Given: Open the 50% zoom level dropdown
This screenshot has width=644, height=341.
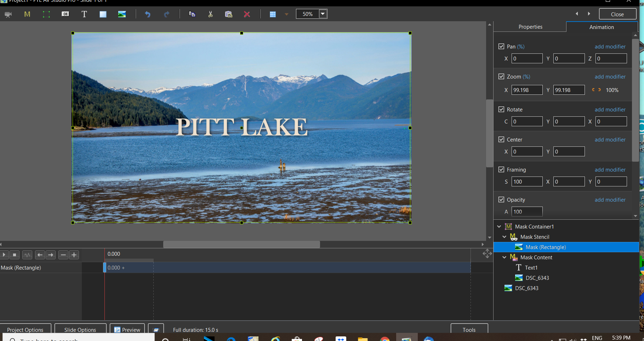Looking at the screenshot, I should [x=323, y=14].
